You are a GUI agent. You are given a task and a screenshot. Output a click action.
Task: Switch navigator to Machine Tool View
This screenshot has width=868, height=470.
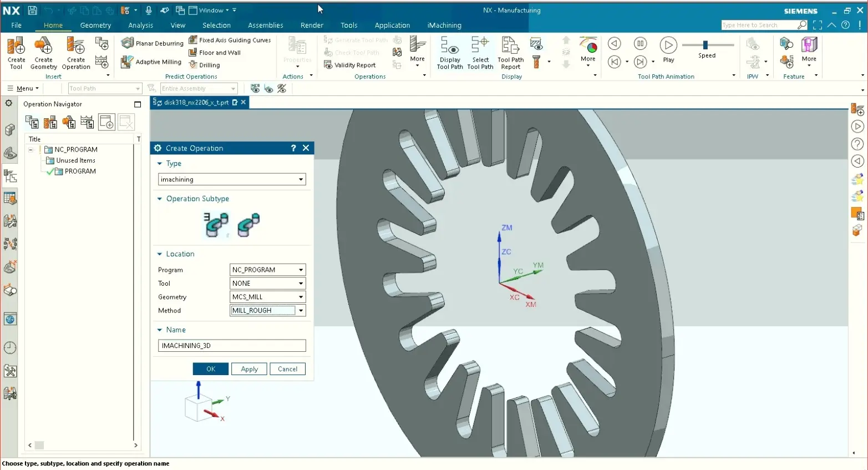click(x=50, y=122)
